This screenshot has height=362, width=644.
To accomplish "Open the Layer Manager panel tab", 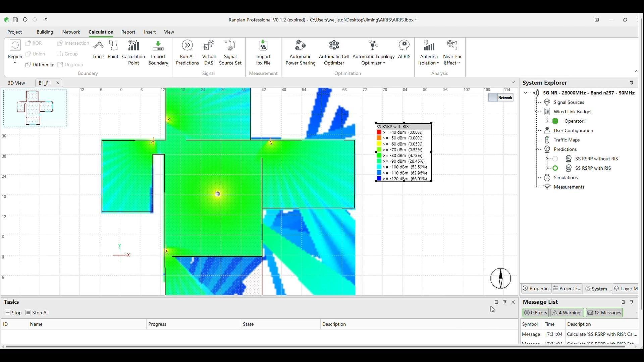I will [626, 289].
